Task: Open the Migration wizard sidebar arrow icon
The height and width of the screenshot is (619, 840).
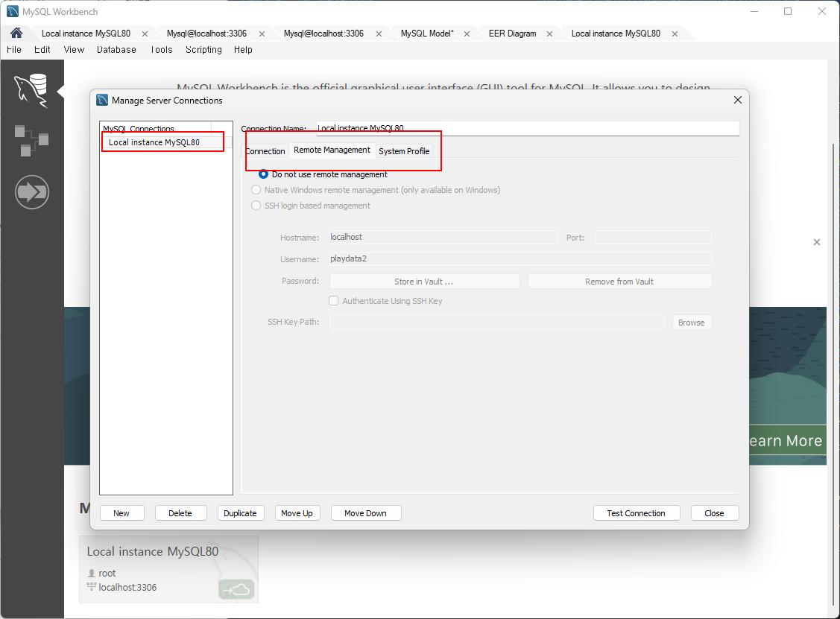Action: click(x=32, y=191)
